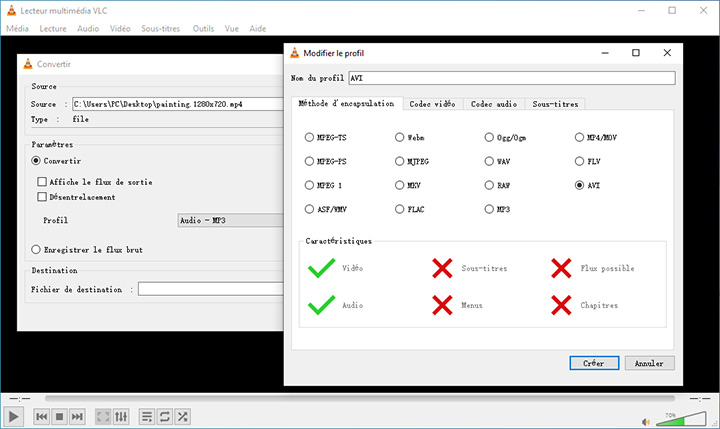Maximize the Modifier le profil dialog
The width and height of the screenshot is (720, 429).
[636, 53]
